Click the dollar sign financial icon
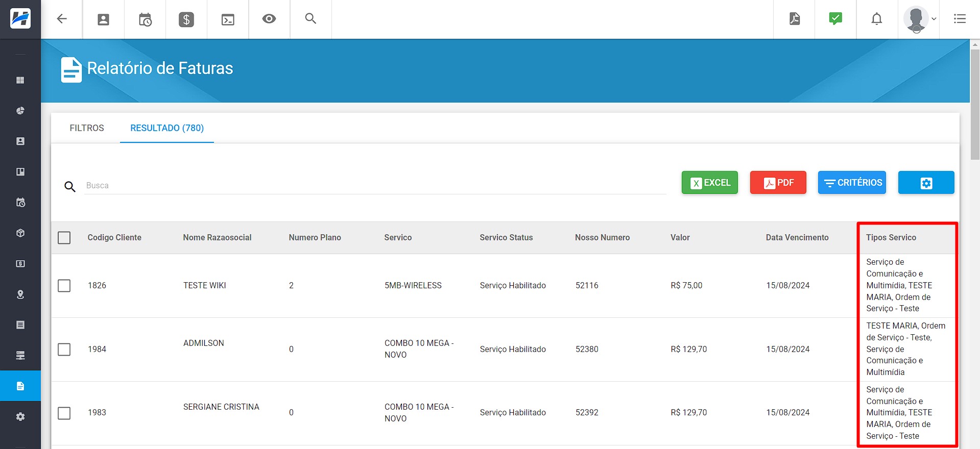The height and width of the screenshot is (449, 980). pyautogui.click(x=186, y=19)
